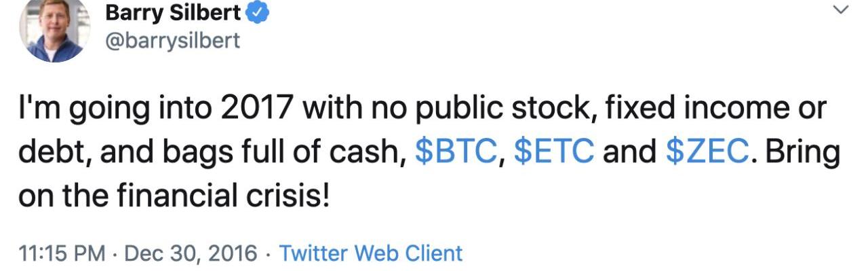Screen dimensions: 868x271
Task: Open the $BTC cashtag link
Action: (454, 152)
